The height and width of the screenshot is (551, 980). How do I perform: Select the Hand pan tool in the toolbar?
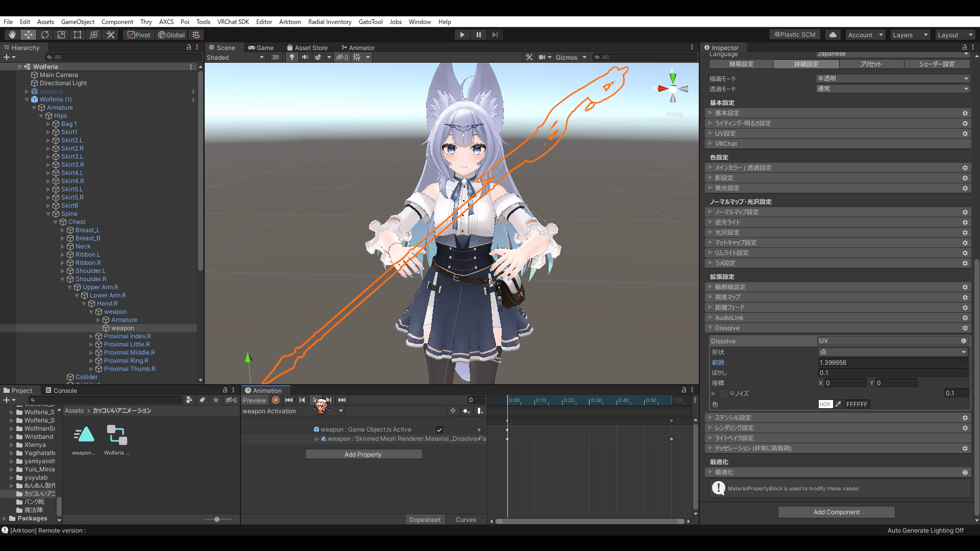point(11,35)
